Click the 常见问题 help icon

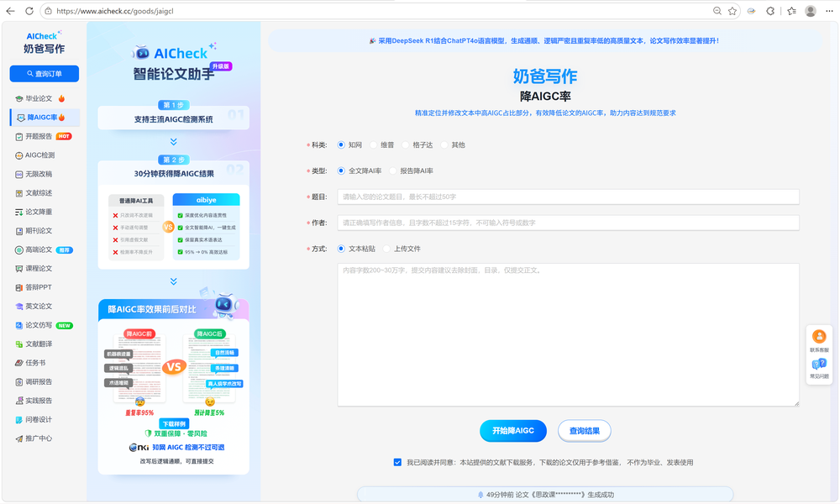(818, 365)
